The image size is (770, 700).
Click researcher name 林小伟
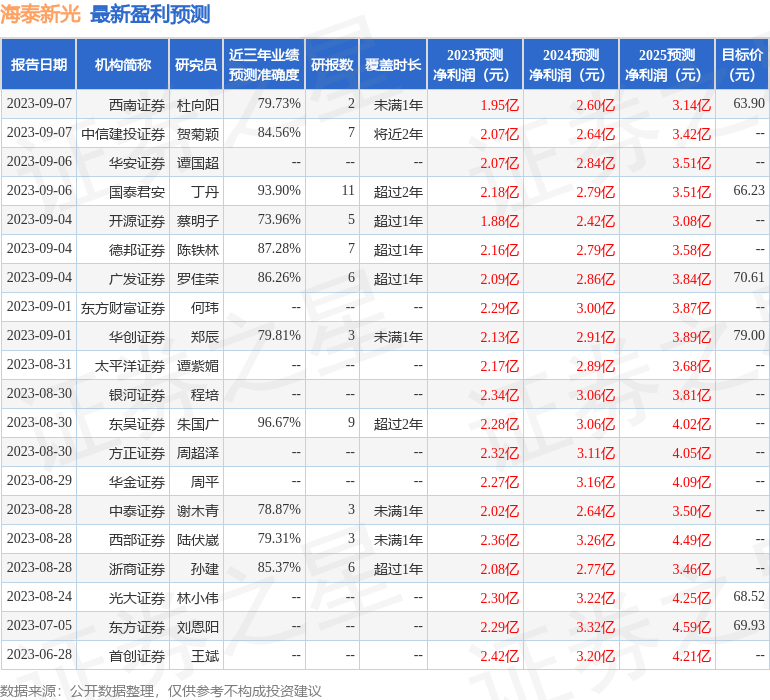pos(198,597)
